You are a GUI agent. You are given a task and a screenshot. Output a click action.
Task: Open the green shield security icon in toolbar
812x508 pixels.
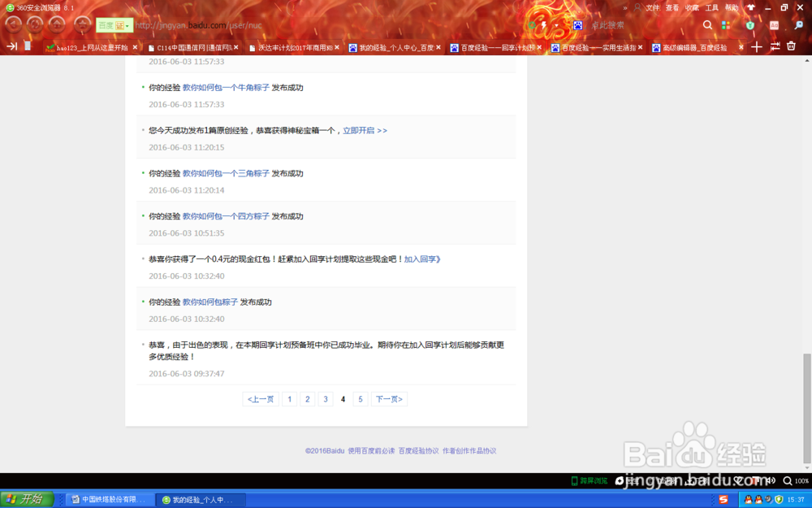[x=749, y=25]
